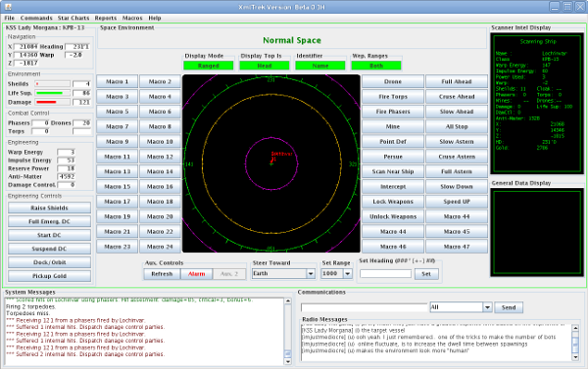
Task: Click the Intercept button
Action: point(393,187)
